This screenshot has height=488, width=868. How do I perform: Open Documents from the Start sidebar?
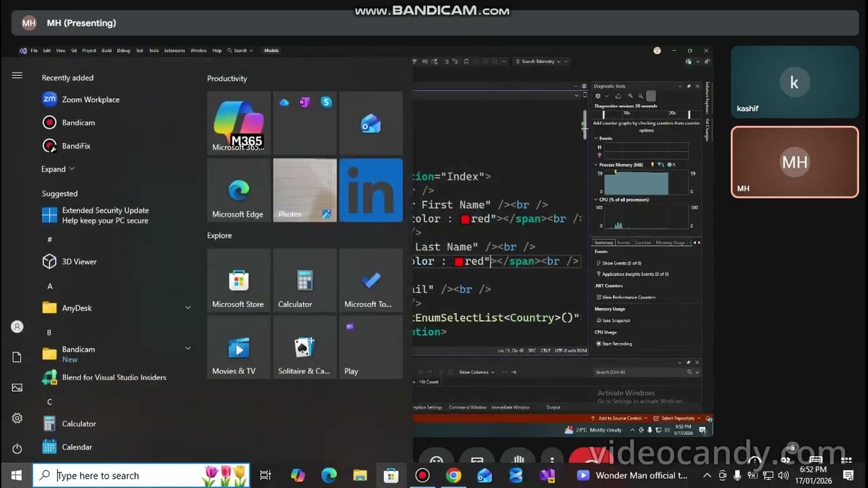[17, 357]
